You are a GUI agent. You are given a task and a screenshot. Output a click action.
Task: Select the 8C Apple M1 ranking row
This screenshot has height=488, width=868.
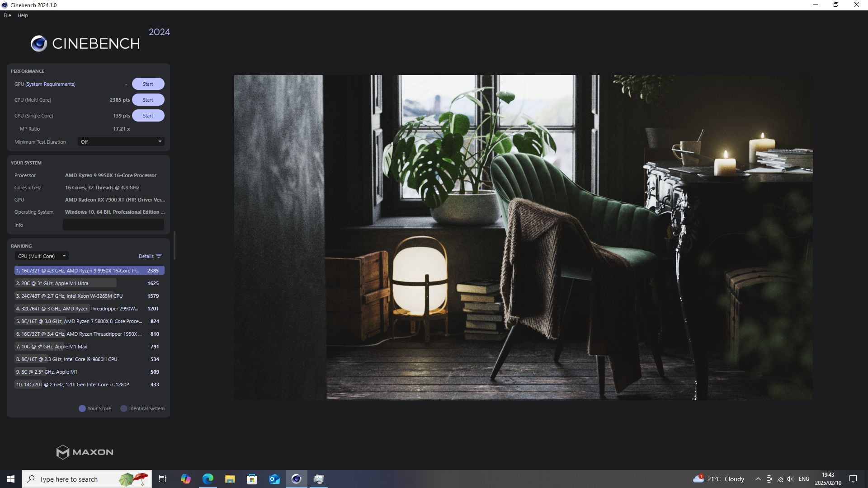pos(89,372)
